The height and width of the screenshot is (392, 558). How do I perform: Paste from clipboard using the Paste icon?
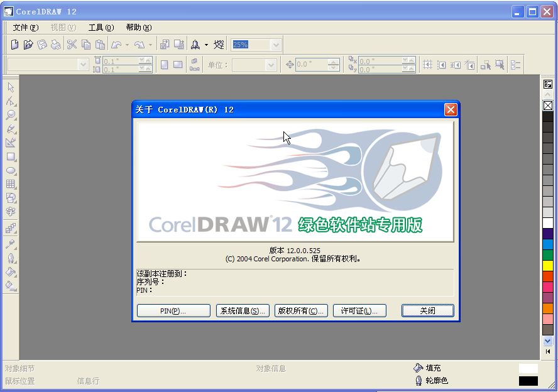(100, 44)
